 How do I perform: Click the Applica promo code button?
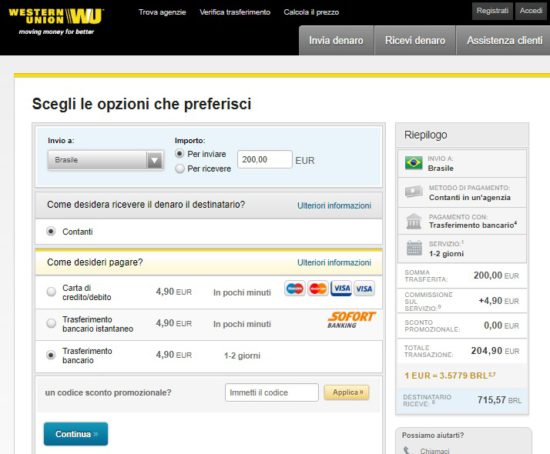[347, 392]
